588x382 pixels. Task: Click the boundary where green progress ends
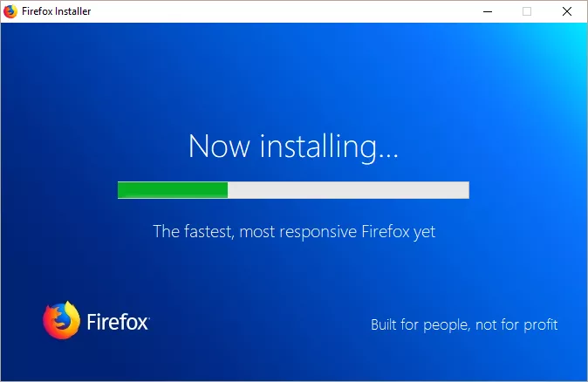click(228, 190)
